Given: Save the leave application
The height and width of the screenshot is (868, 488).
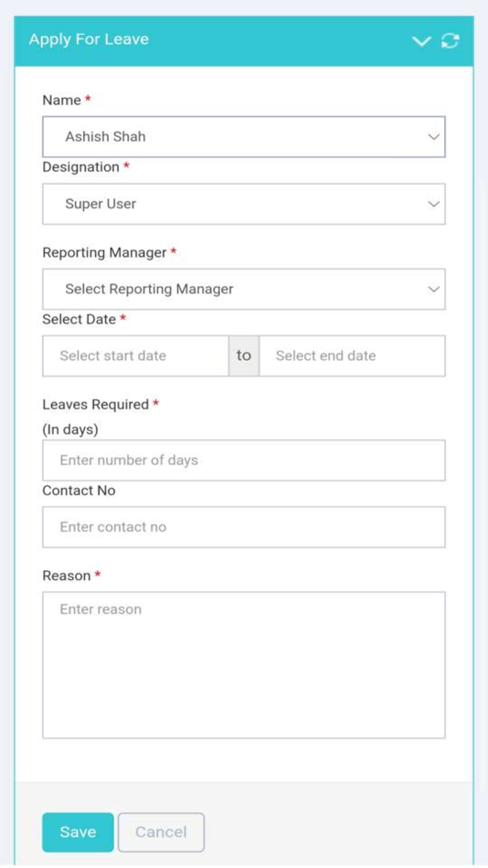Looking at the screenshot, I should 78,832.
